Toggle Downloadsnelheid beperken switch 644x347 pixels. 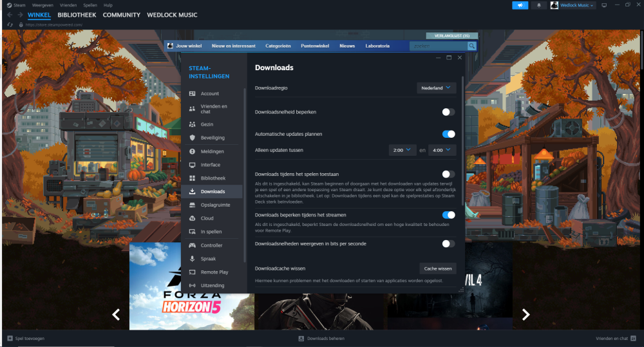click(x=448, y=112)
